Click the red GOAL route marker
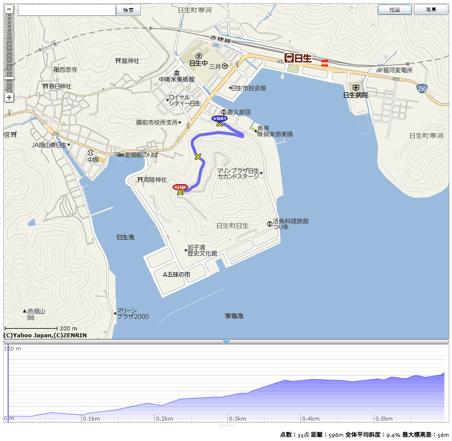 coord(180,187)
